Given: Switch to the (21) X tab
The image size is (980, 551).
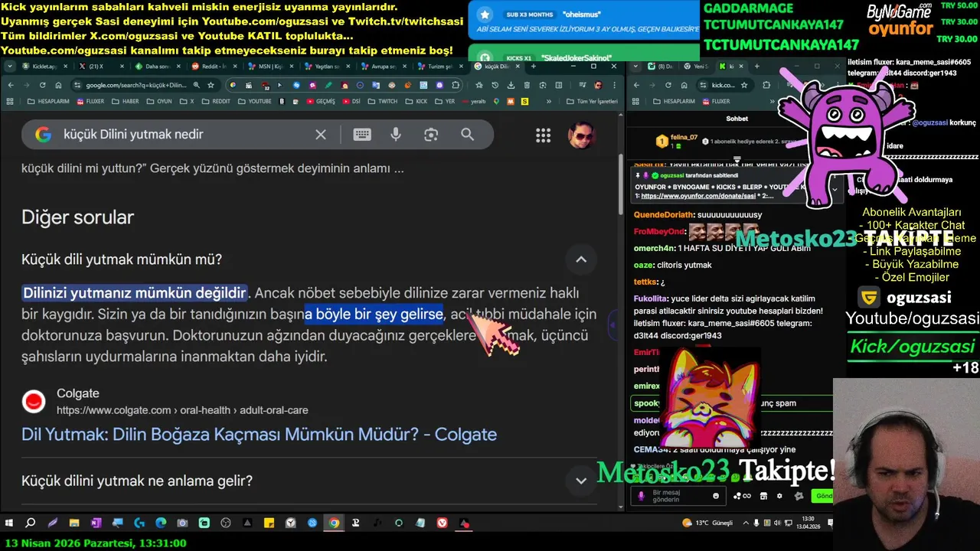Looking at the screenshot, I should point(101,67).
